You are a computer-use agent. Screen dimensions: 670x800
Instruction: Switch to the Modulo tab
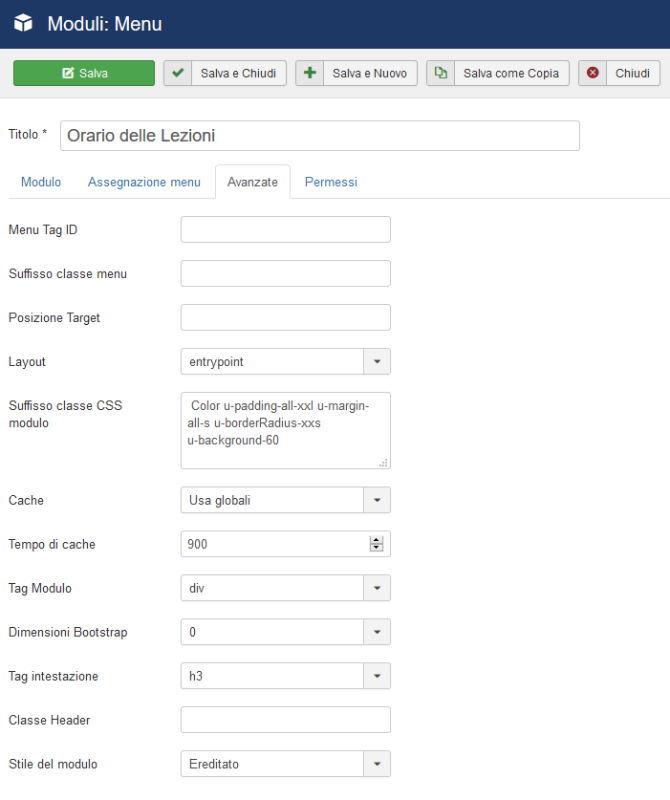pyautogui.click(x=41, y=182)
